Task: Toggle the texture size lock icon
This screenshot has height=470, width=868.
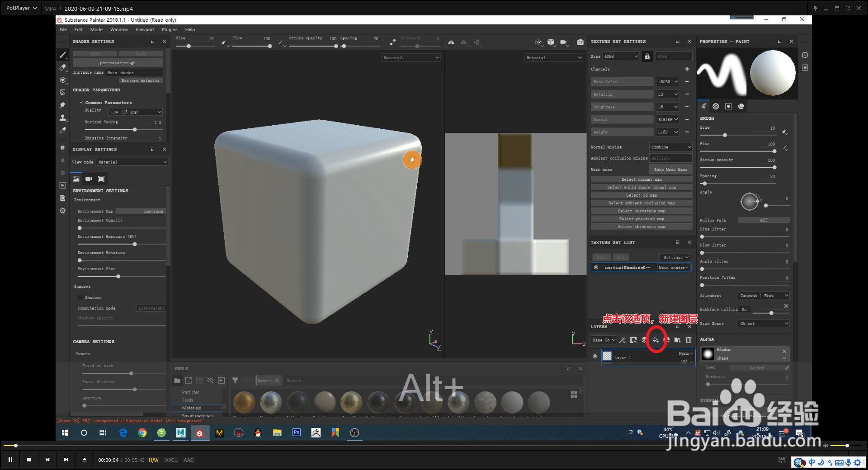Action: 647,56
